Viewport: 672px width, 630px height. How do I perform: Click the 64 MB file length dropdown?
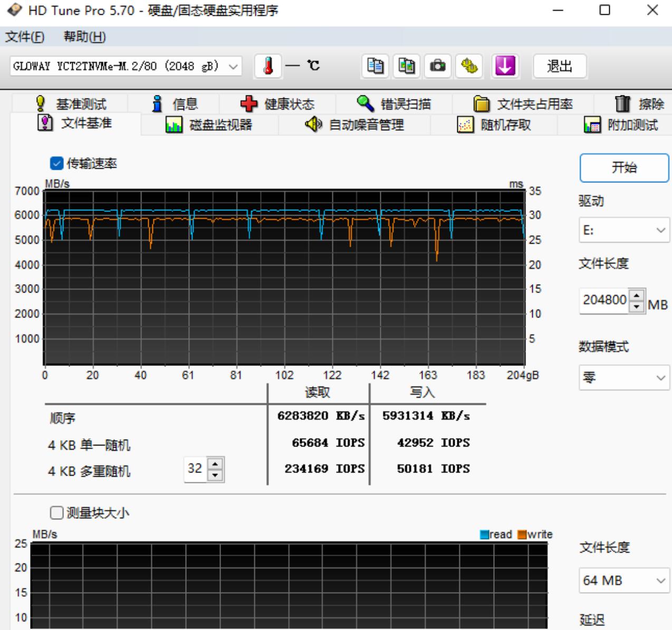click(624, 580)
